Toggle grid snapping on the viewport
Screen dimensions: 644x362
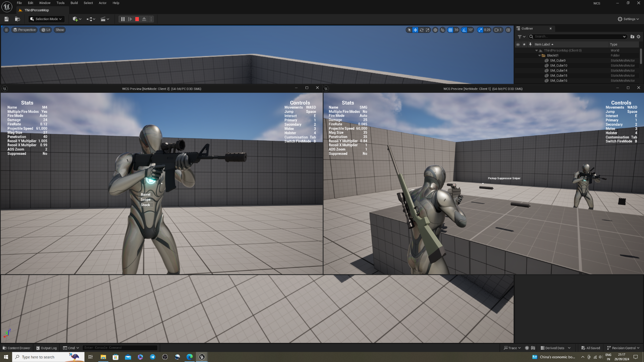450,30
